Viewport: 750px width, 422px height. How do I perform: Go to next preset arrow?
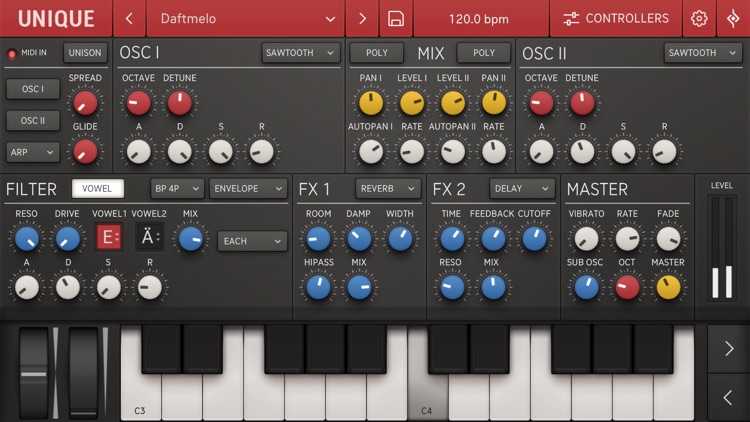[362, 19]
